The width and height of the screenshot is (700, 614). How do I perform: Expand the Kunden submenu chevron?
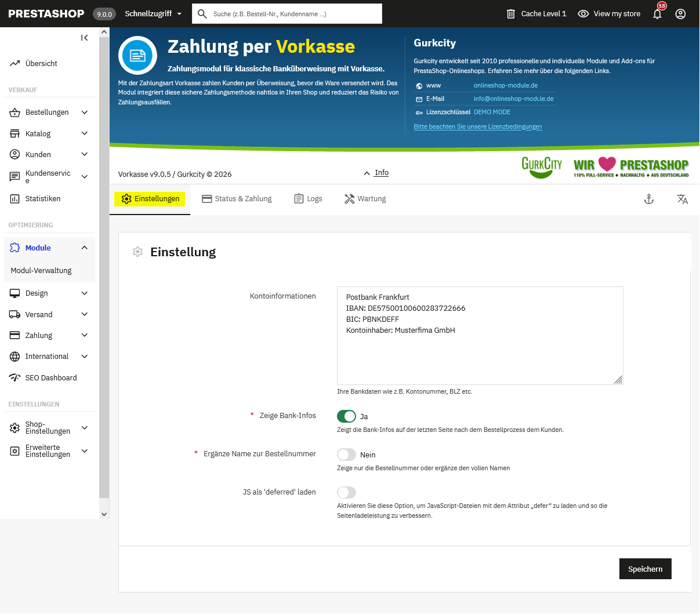85,154
